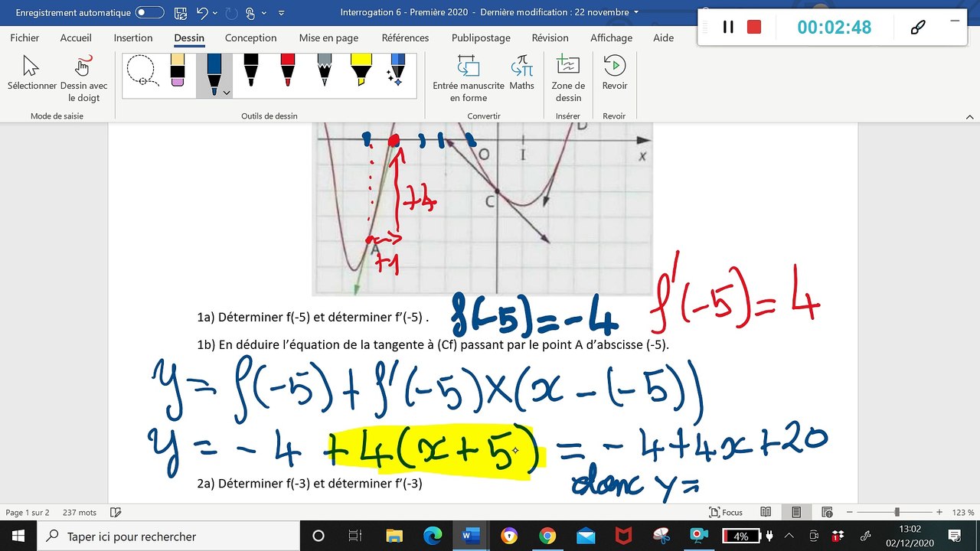Select the yellow highlighter
The image size is (980, 551).
tap(361, 70)
